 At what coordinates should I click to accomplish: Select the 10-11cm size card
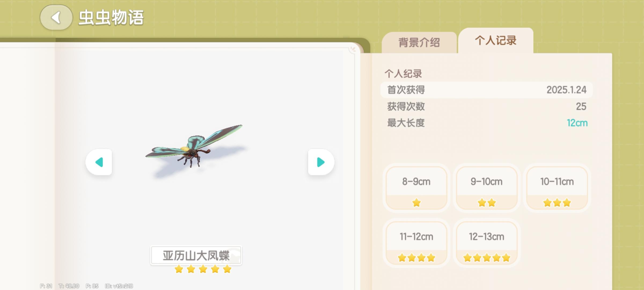coord(557,188)
